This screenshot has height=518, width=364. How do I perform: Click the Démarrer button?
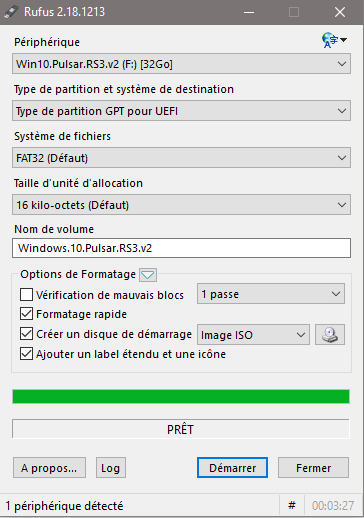tap(232, 468)
